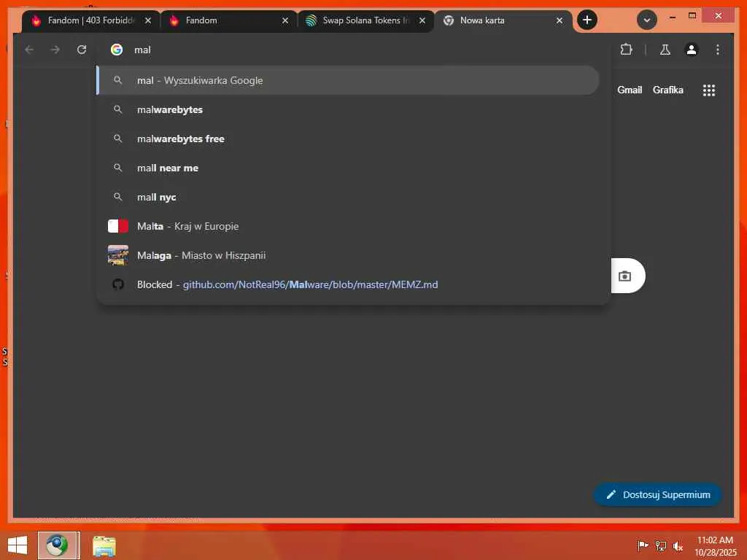Click the Google logo icon in the address bar
The width and height of the screenshot is (747, 560).
coord(117,50)
